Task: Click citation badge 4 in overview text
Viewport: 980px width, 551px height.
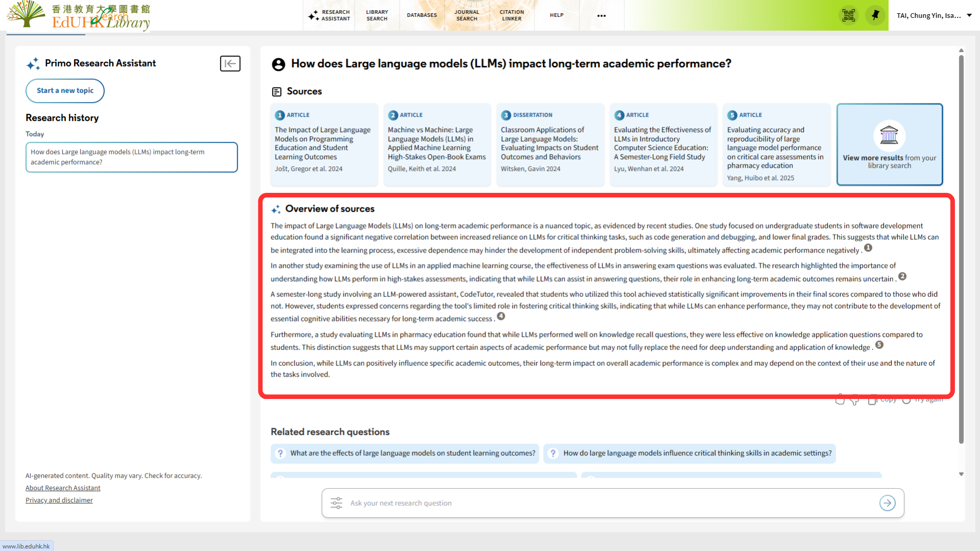Action: click(x=501, y=316)
